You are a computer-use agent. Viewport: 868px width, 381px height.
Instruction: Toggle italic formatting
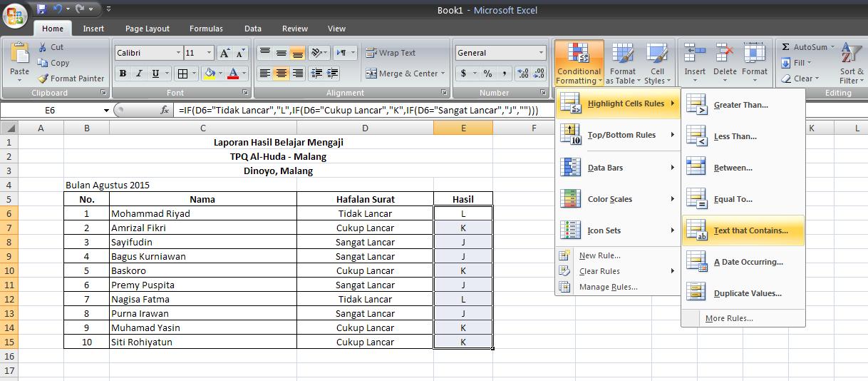[139, 73]
